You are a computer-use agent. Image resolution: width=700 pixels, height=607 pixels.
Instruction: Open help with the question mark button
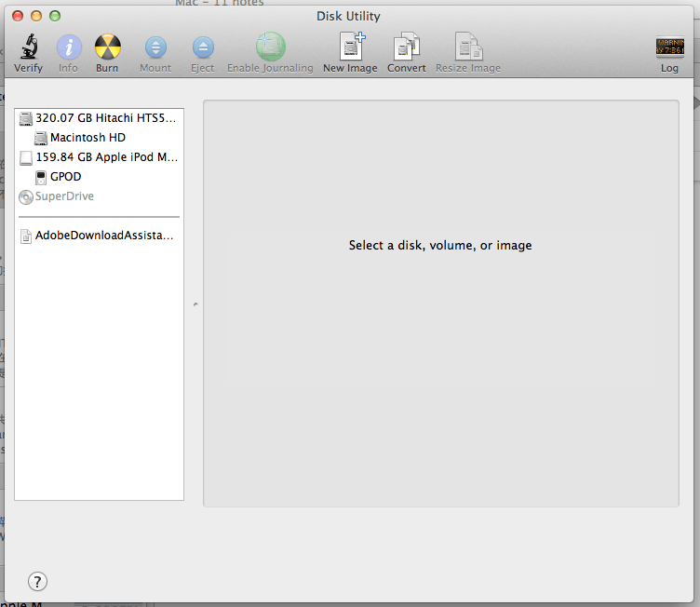[x=37, y=582]
